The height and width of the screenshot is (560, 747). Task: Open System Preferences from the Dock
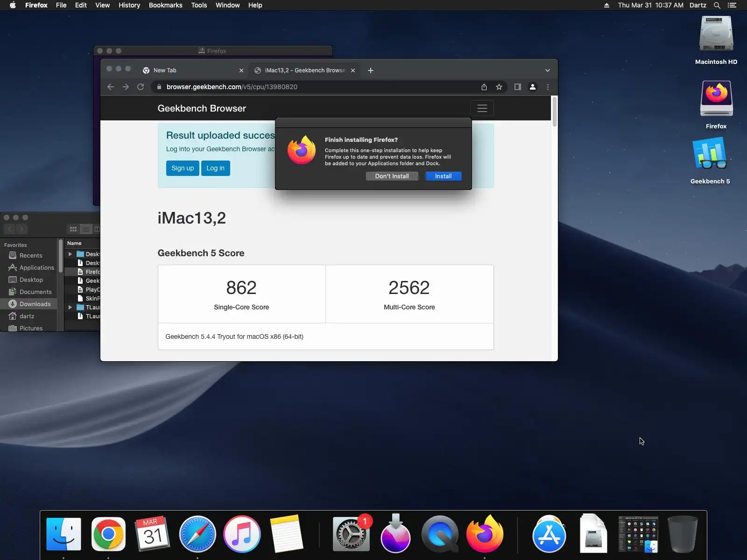click(351, 534)
